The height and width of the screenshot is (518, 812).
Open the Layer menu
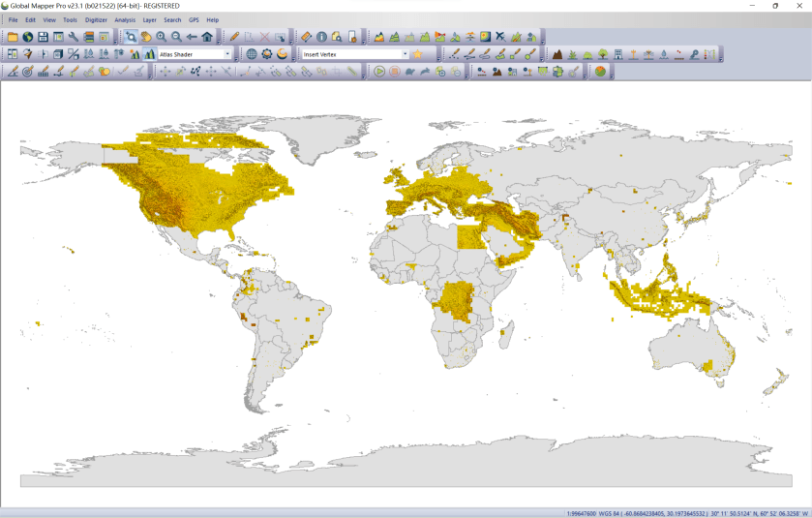click(x=149, y=19)
